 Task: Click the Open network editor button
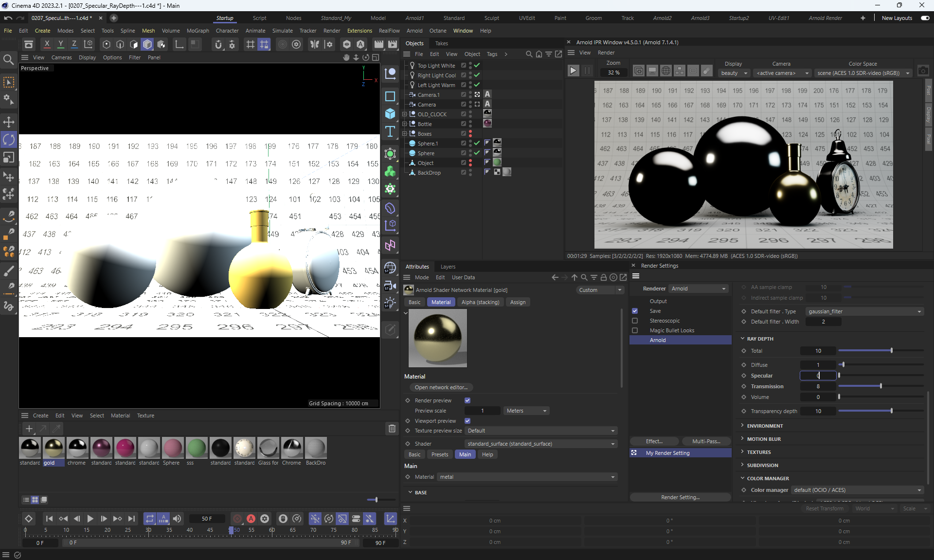click(x=441, y=387)
